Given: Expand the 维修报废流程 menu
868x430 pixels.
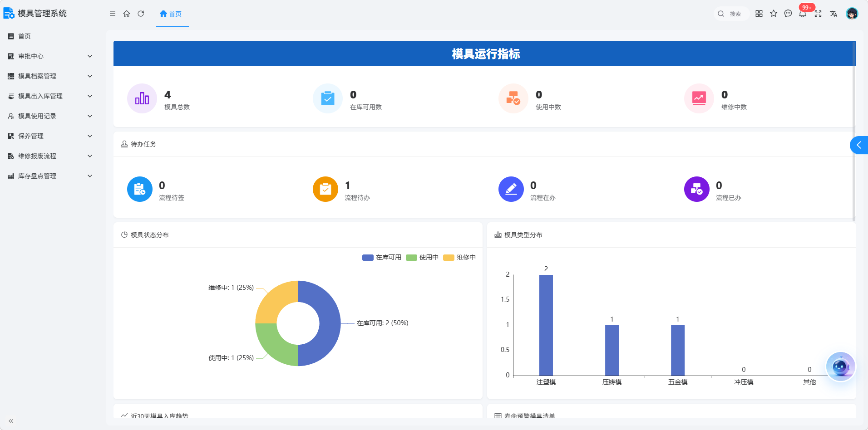Looking at the screenshot, I should (50, 156).
